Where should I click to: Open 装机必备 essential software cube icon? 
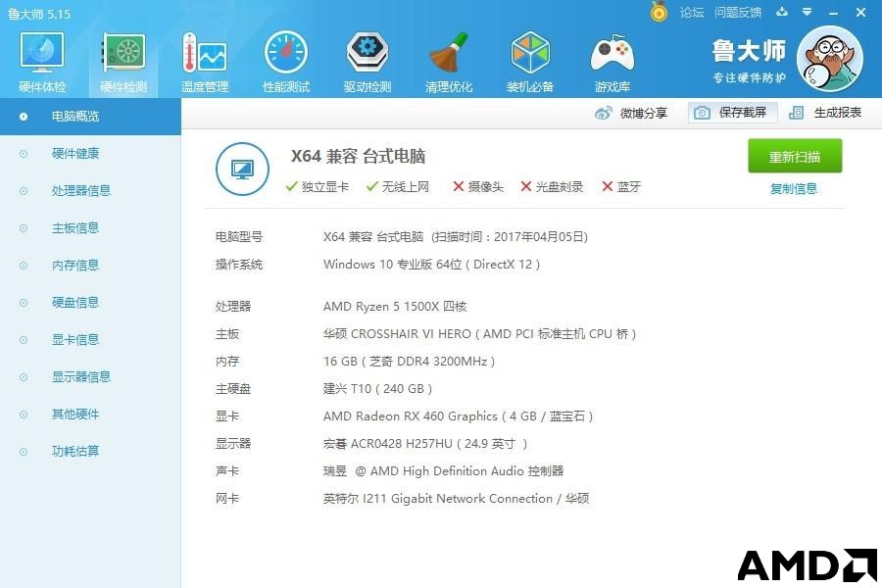tap(530, 63)
